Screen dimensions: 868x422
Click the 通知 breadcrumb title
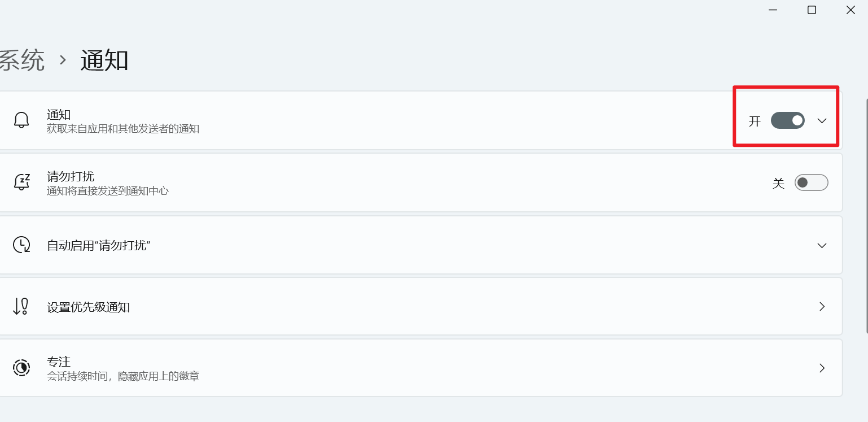click(x=104, y=60)
